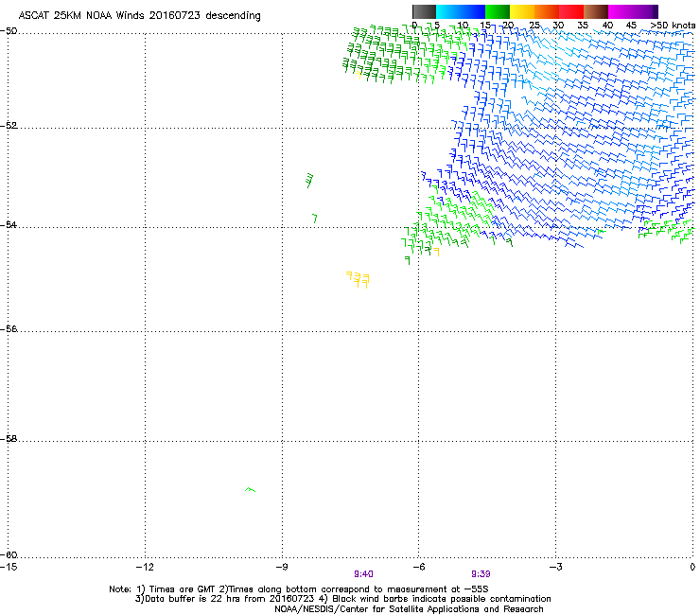This screenshot has width=700, height=615.
Task: Click the '-12' longitude axis label
Action: 145,567
